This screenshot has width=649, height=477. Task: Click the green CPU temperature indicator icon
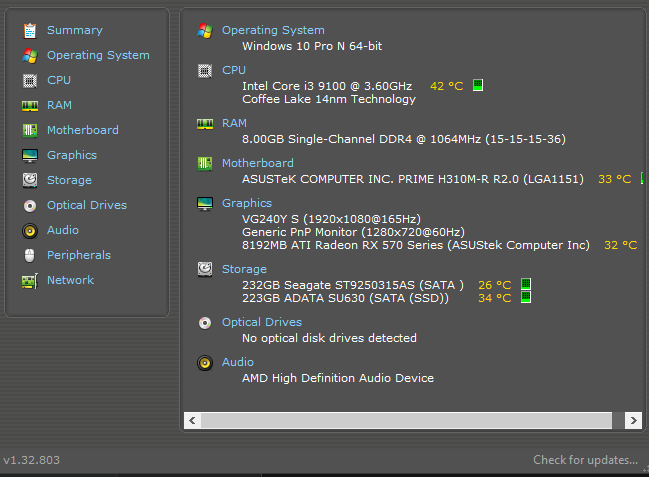[478, 85]
